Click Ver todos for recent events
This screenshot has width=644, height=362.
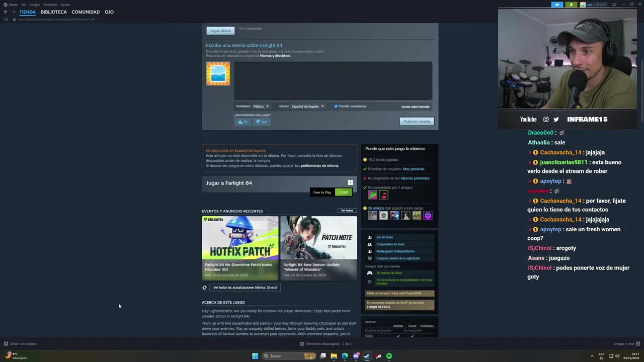coord(347,211)
